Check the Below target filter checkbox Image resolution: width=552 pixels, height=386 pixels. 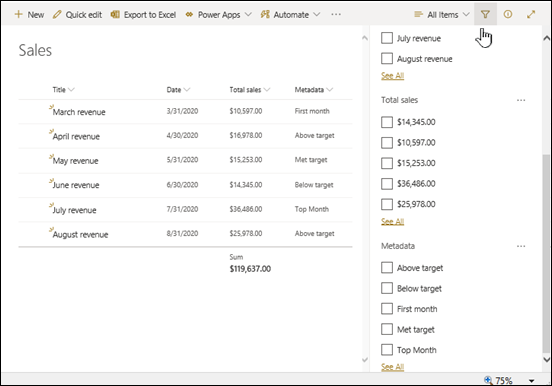[x=387, y=288]
